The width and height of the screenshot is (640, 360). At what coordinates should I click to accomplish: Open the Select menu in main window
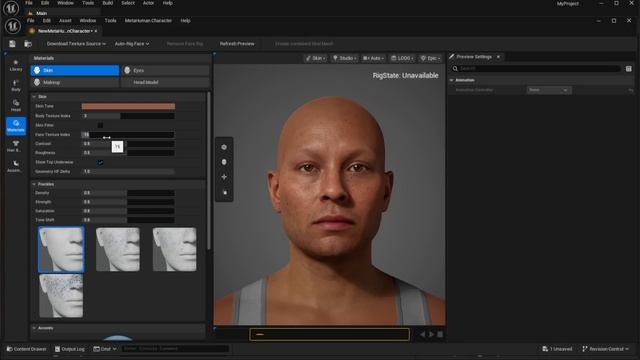tap(128, 3)
